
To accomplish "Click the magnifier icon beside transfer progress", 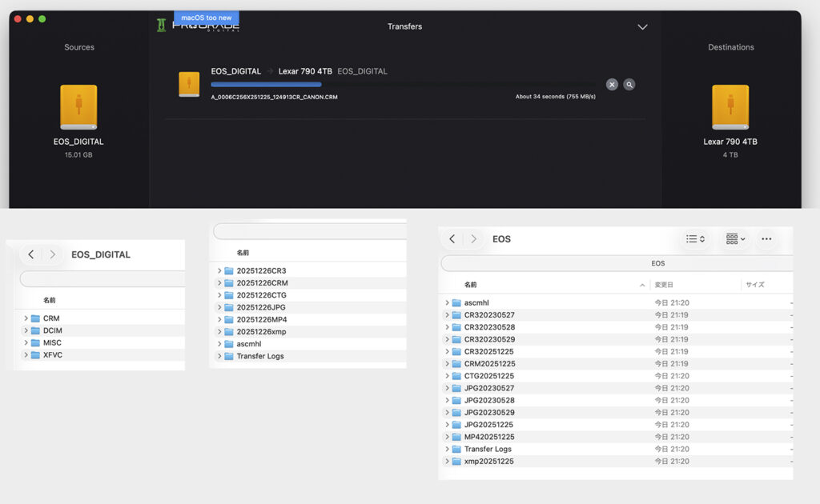I will [x=629, y=84].
